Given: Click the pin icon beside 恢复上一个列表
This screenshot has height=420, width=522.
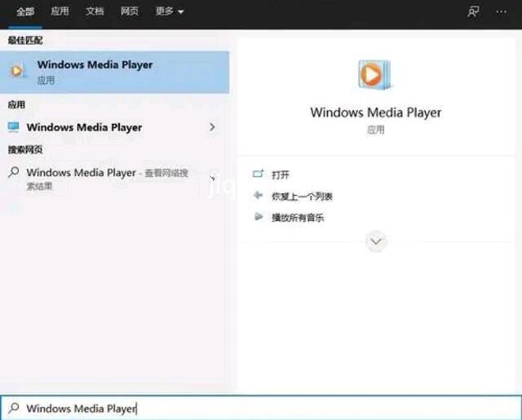Looking at the screenshot, I should point(259,196).
